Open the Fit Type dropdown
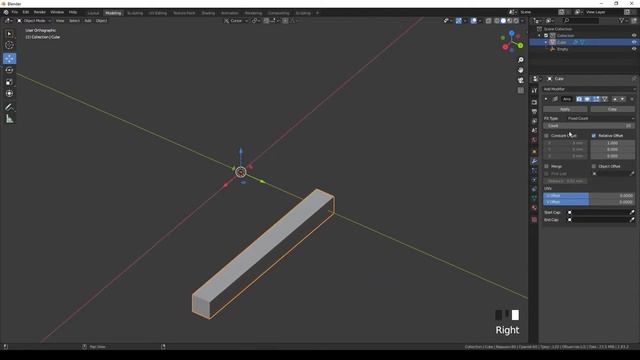Viewport: 640px width, 360px height. click(600, 118)
